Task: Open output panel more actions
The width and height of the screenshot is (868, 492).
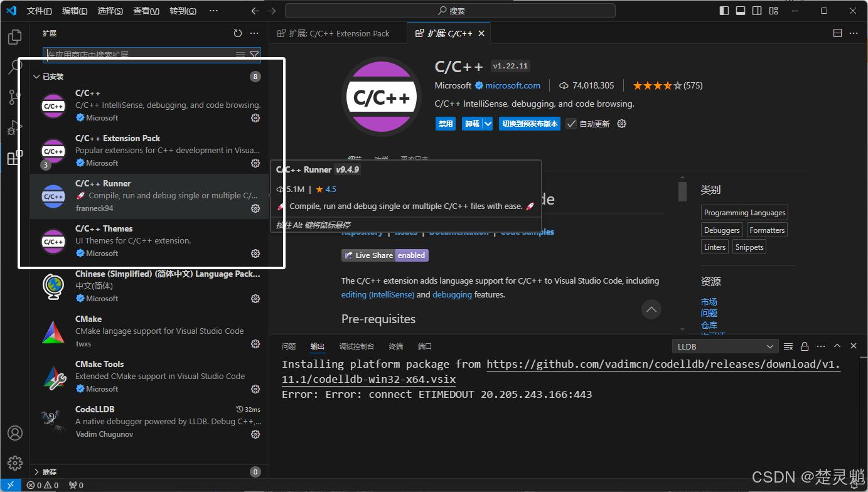Action: 821,346
